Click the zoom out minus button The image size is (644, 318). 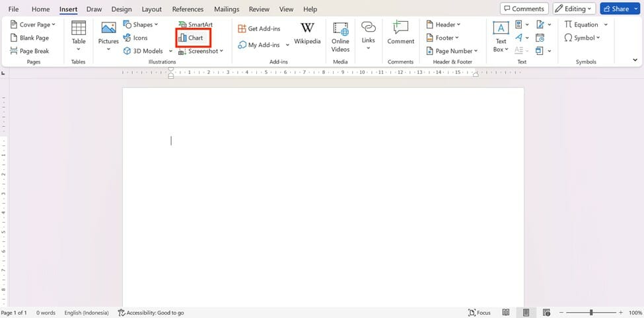pos(561,313)
